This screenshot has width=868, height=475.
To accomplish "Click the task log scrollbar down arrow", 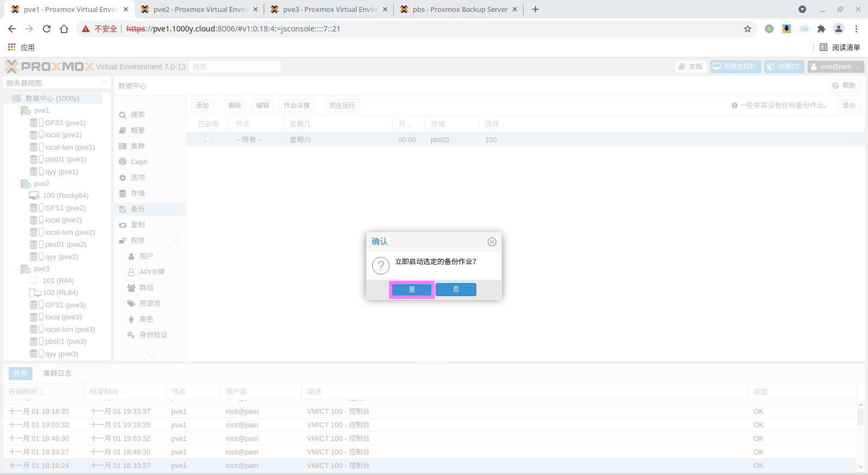I will tap(860, 467).
